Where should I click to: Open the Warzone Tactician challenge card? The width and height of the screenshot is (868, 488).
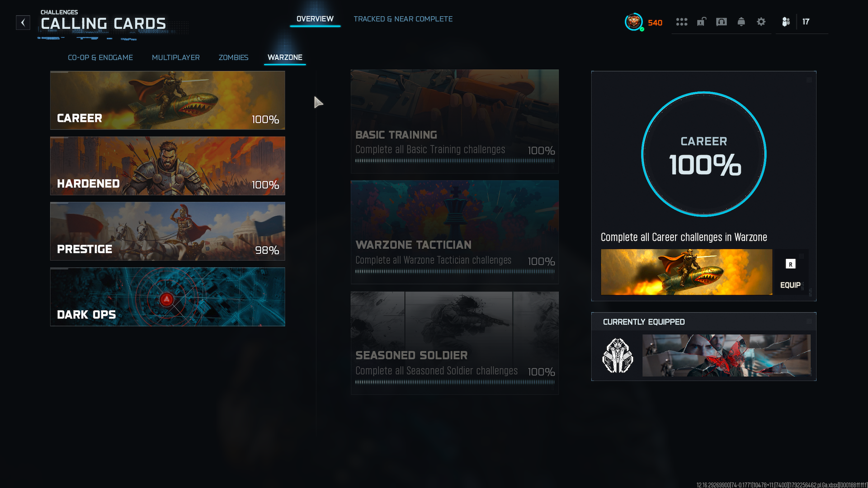point(455,232)
